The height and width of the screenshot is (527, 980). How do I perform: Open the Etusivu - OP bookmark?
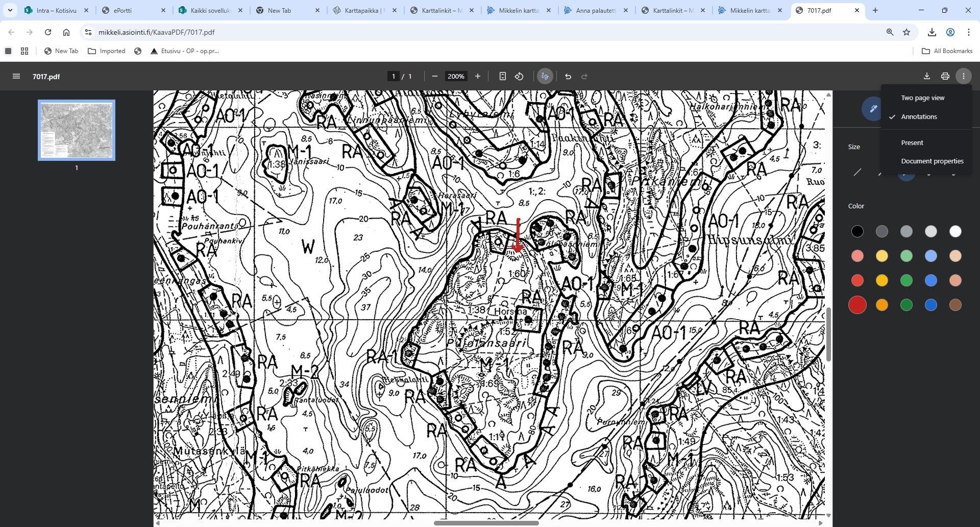pyautogui.click(x=185, y=51)
